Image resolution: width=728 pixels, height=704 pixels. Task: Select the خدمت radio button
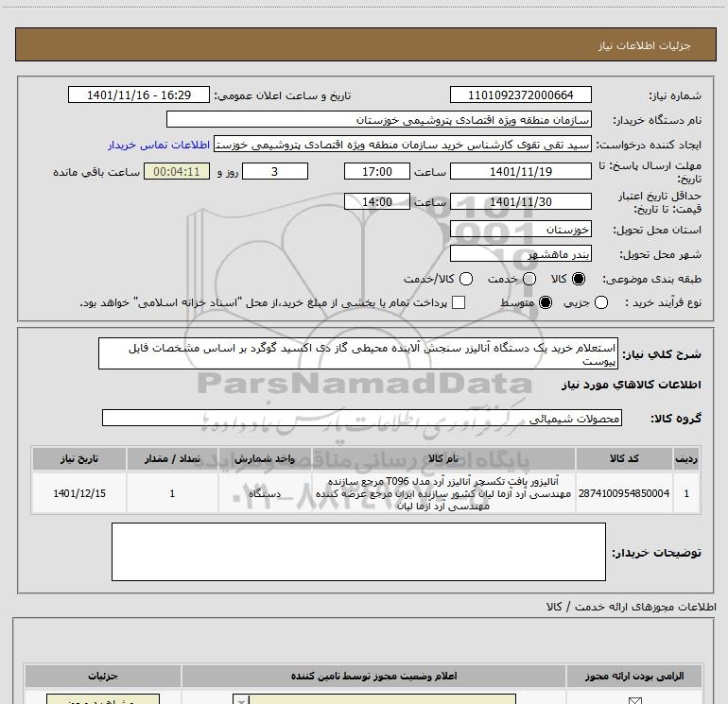(x=529, y=279)
